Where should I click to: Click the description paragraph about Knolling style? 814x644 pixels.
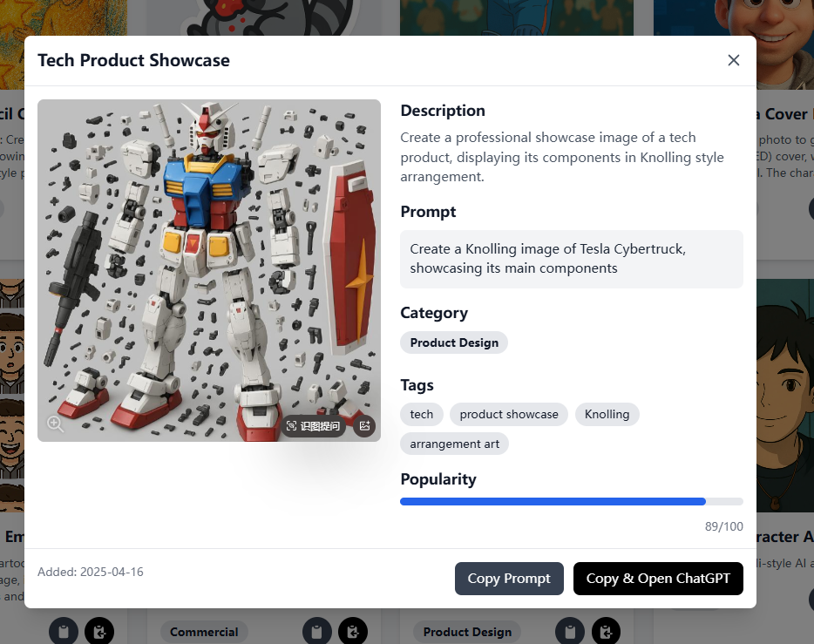point(562,157)
